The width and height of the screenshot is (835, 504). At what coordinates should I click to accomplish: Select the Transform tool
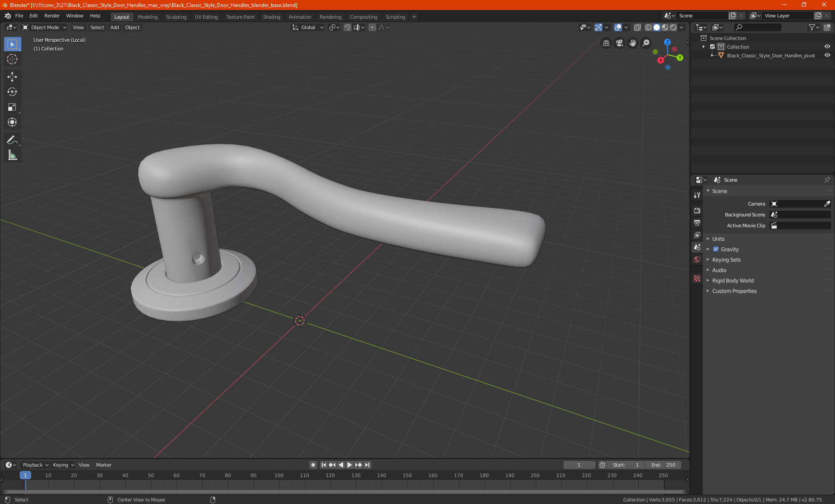pos(12,122)
